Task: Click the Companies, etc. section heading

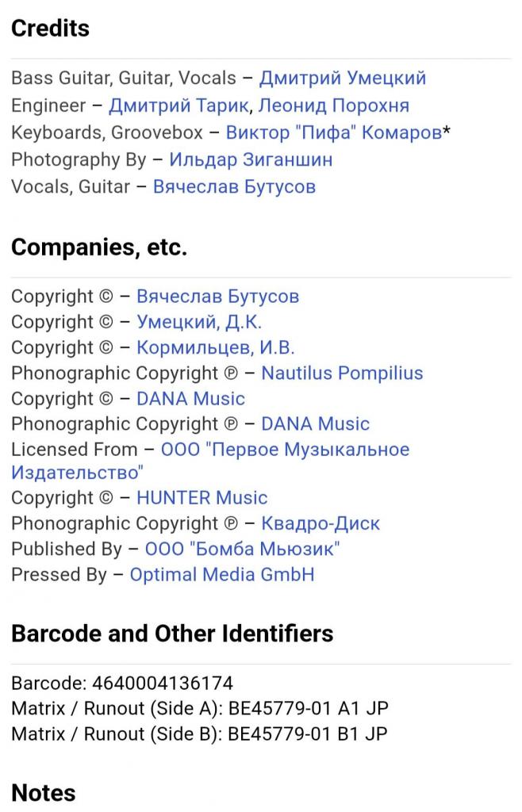Action: click(x=99, y=247)
